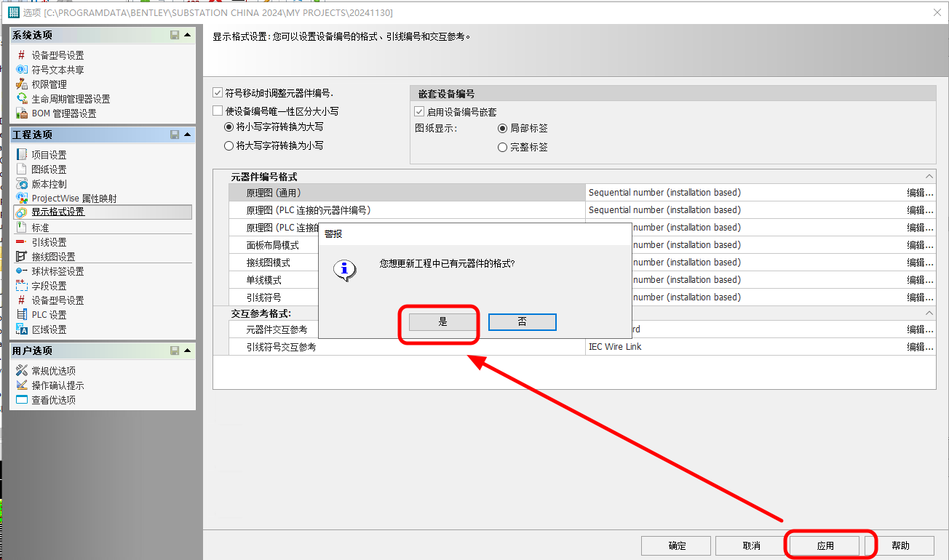Image resolution: width=949 pixels, height=560 pixels.
Task: Select the 项目设置 icon
Action: (x=22, y=155)
